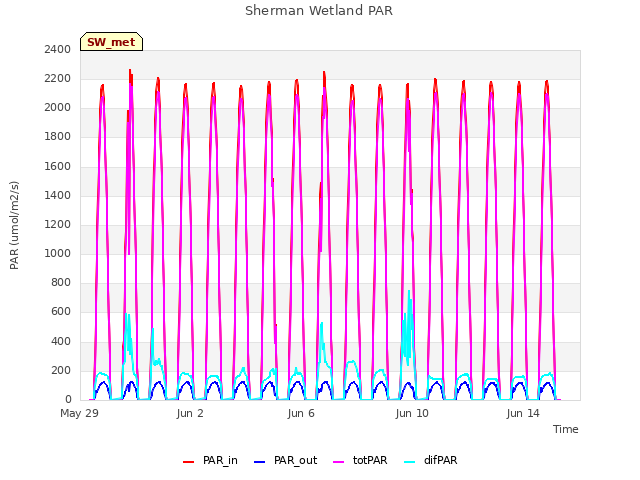
Task: Click the 600 y-axis tick label
Action: click(61, 312)
